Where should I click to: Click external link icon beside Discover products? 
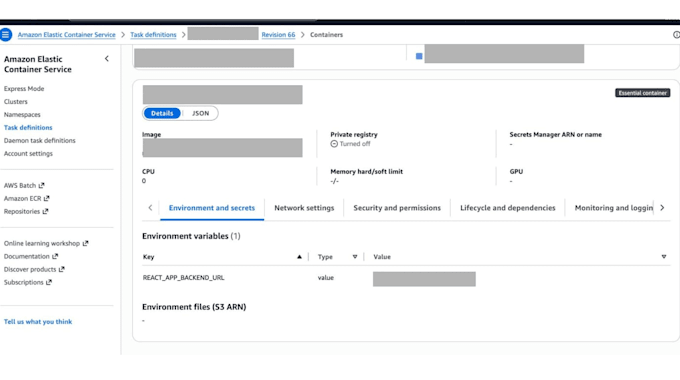[x=62, y=269]
